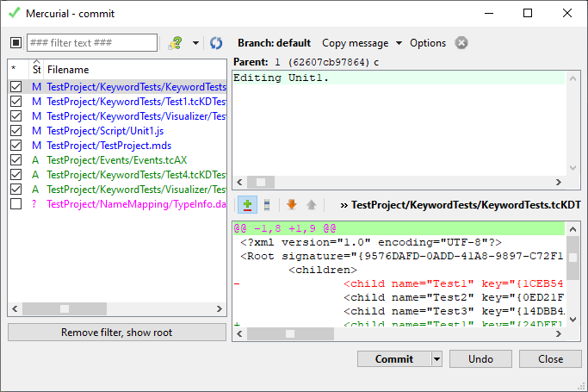Check the NameMapping/TypeInfo file checkbox
Screen dimensions: 588x392
pos(15,204)
